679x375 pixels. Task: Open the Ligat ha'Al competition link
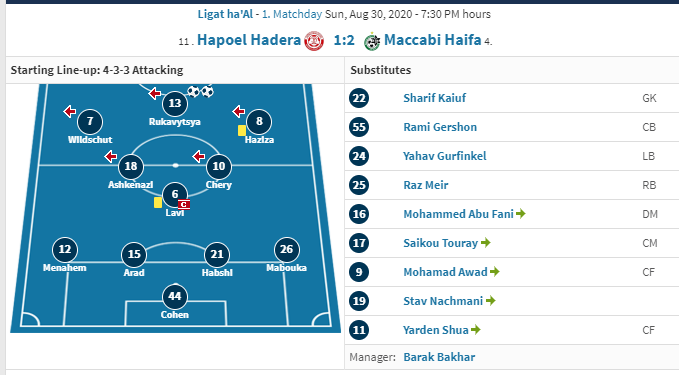[x=225, y=14]
